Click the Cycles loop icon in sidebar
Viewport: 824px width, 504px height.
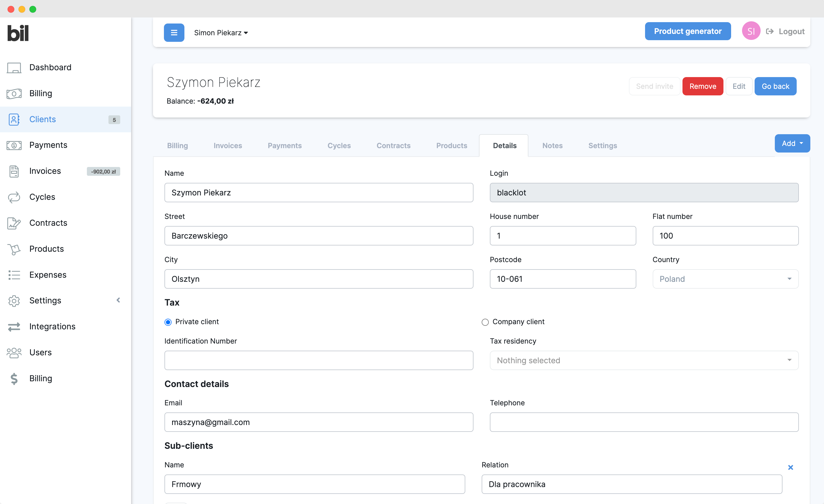(x=14, y=197)
